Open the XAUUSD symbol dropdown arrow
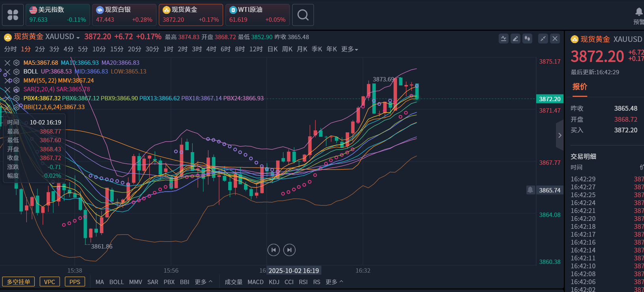Viewport: 644px width, 292px height. (78, 38)
